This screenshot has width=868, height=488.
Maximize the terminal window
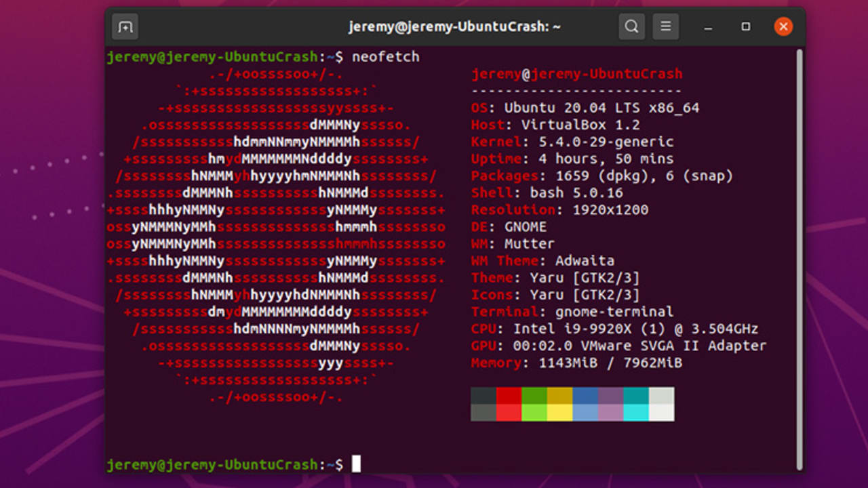[x=745, y=27]
